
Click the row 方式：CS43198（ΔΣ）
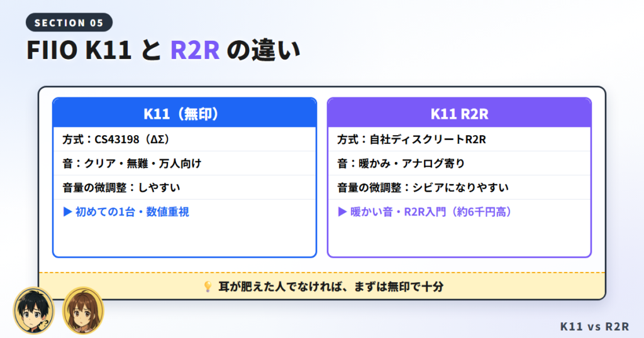point(184,139)
